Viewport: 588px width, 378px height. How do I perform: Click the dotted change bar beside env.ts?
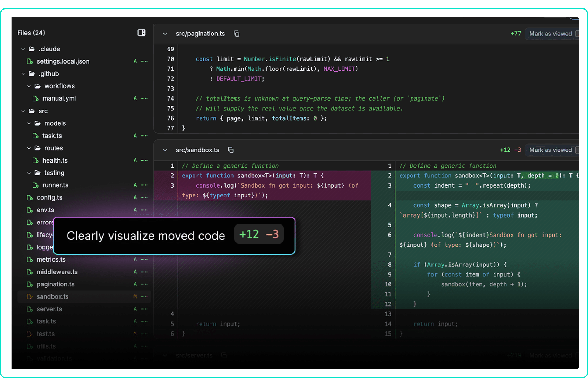coord(144,210)
